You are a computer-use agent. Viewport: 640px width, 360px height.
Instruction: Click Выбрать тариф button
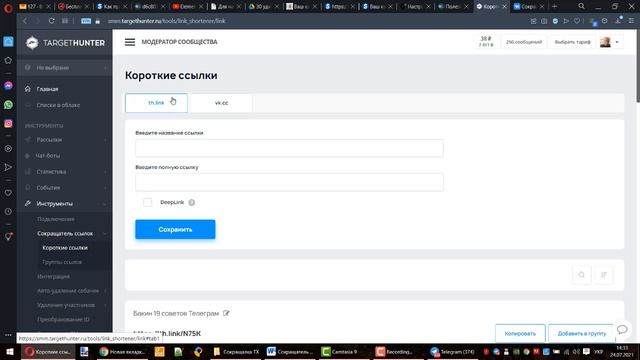572,42
